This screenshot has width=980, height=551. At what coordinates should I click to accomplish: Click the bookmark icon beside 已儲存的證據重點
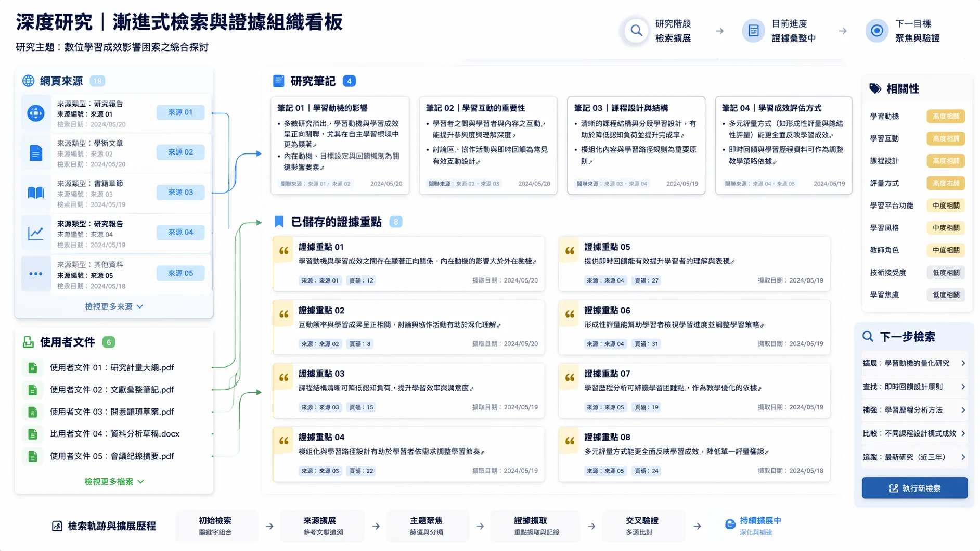pos(279,222)
